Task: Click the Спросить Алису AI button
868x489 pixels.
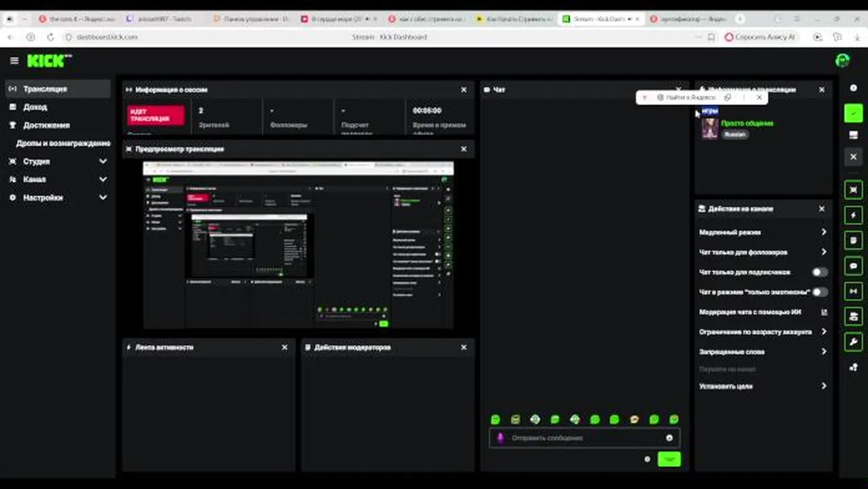Action: pyautogui.click(x=761, y=37)
